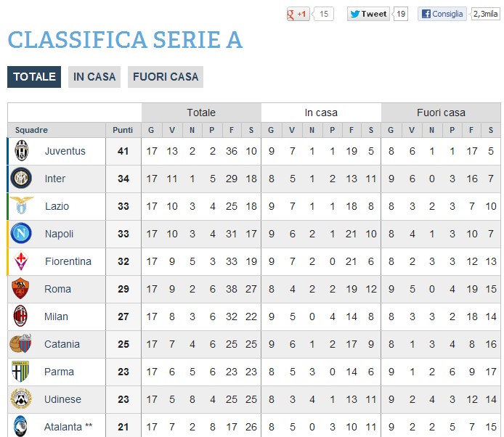The width and height of the screenshot is (504, 437).
Task: Click the Catania club crest
Action: 20,343
